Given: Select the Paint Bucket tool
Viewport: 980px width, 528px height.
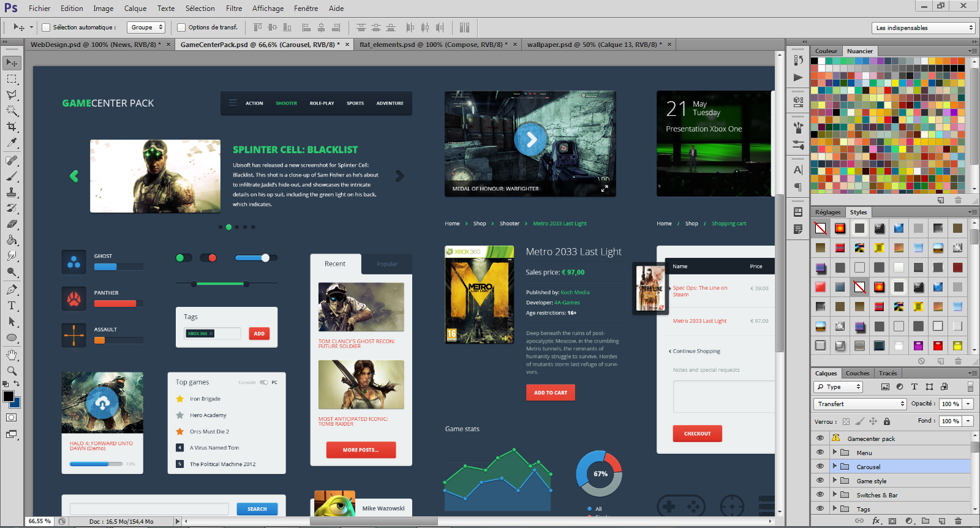Looking at the screenshot, I should (x=12, y=240).
